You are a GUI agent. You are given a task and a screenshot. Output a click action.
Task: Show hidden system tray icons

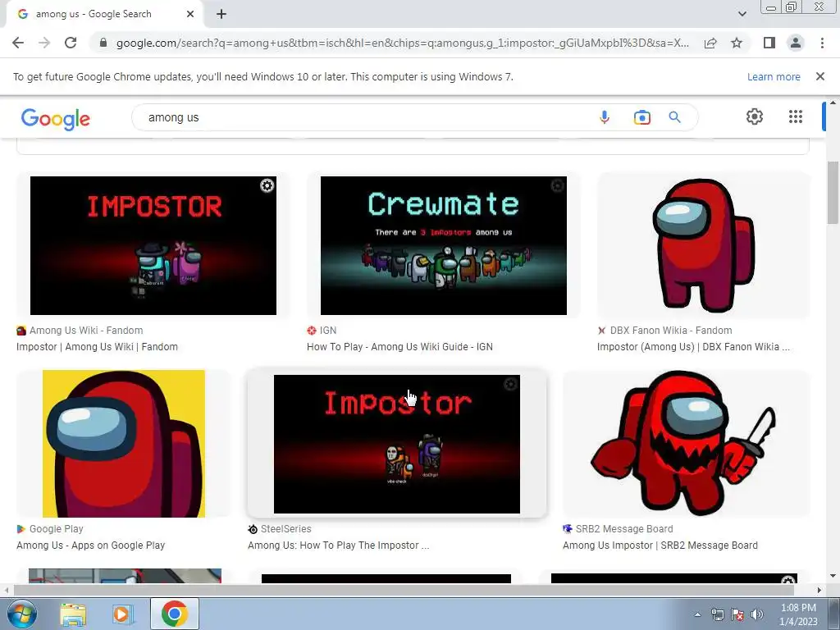tap(697, 614)
